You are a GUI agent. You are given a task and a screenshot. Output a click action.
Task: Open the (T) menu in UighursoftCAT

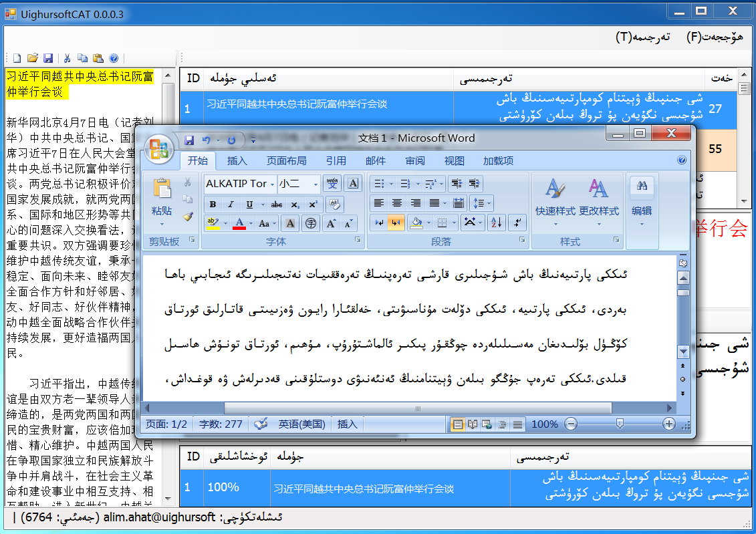(x=642, y=37)
